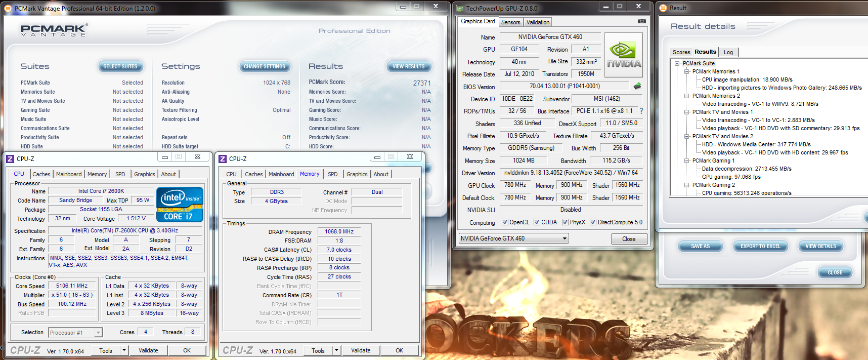Minimize the CPU-Z window showing Memory tab
Screen dimensions: 868x360
coord(377,157)
